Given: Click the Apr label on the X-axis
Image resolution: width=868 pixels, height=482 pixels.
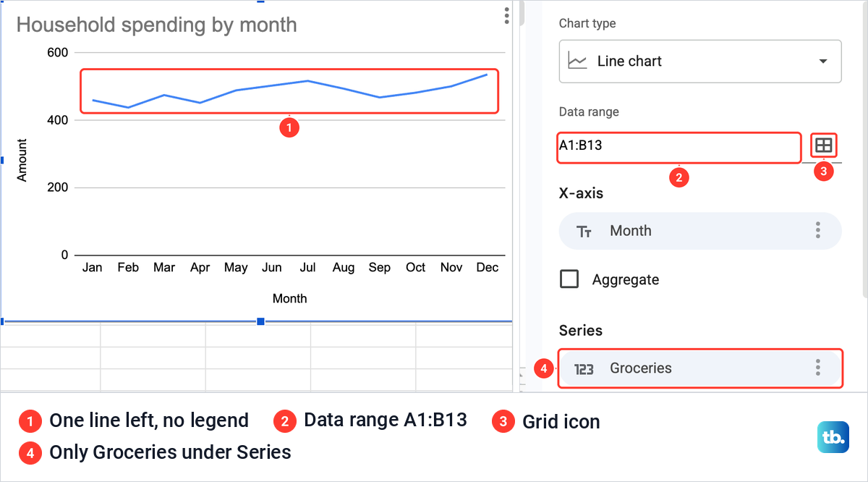Looking at the screenshot, I should tap(200, 268).
